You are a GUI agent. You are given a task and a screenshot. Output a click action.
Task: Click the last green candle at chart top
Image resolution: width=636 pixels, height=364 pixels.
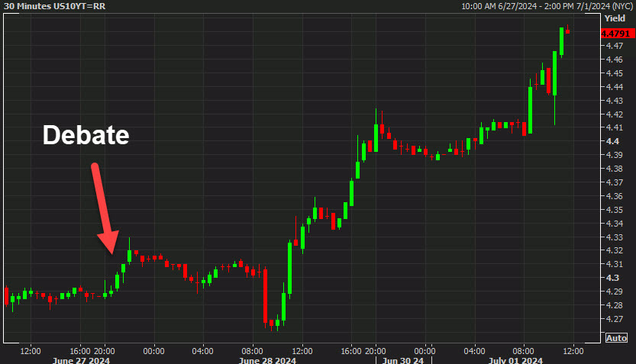pos(562,41)
